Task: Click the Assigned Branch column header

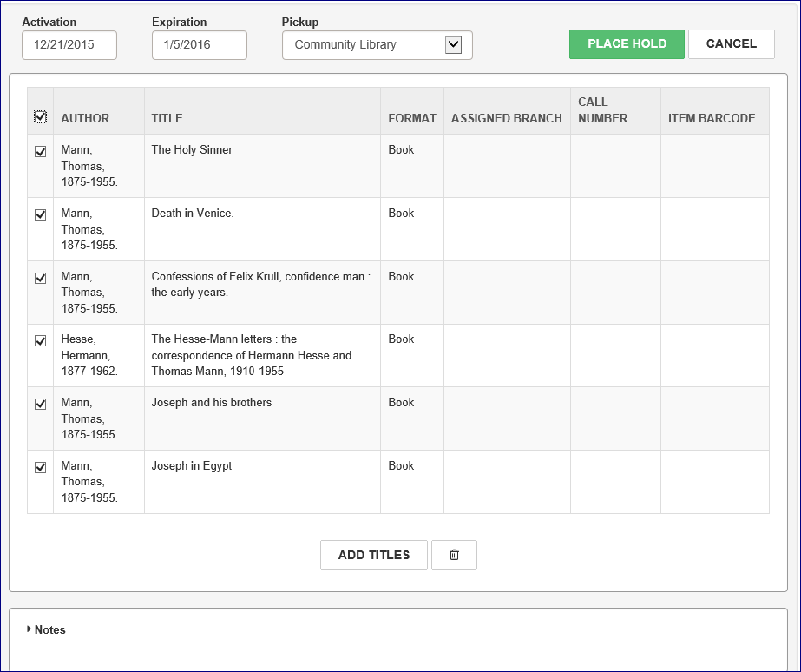Action: point(506,118)
